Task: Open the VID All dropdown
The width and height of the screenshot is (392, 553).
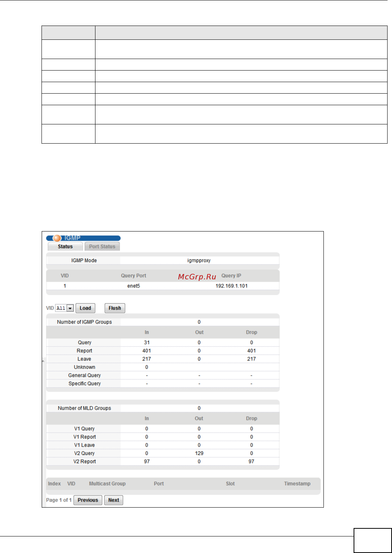Action: pos(61,308)
